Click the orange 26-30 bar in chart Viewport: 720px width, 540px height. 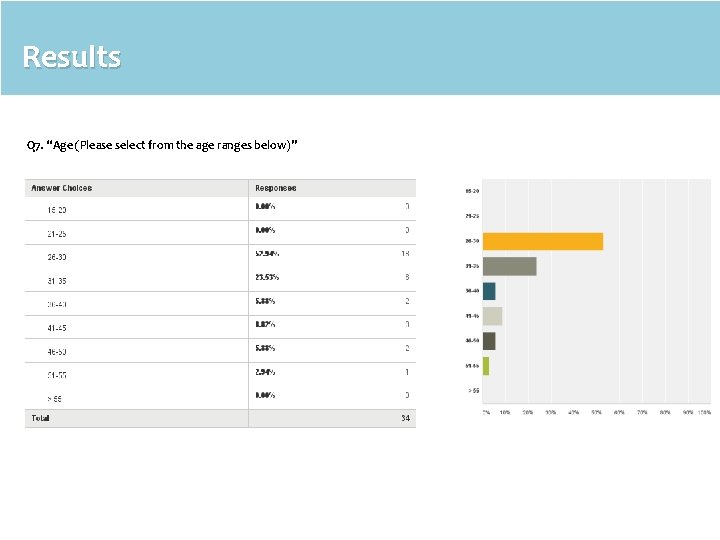pos(543,241)
